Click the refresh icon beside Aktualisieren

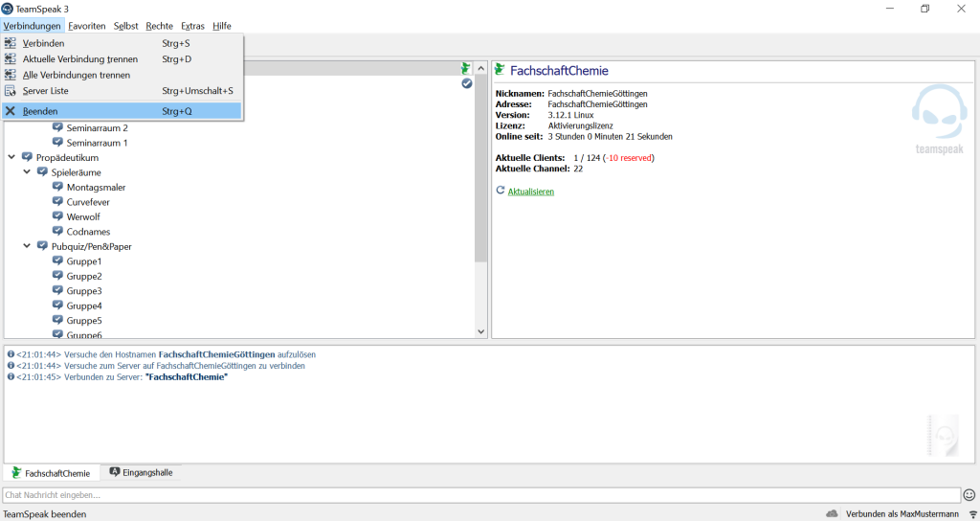pyautogui.click(x=500, y=191)
